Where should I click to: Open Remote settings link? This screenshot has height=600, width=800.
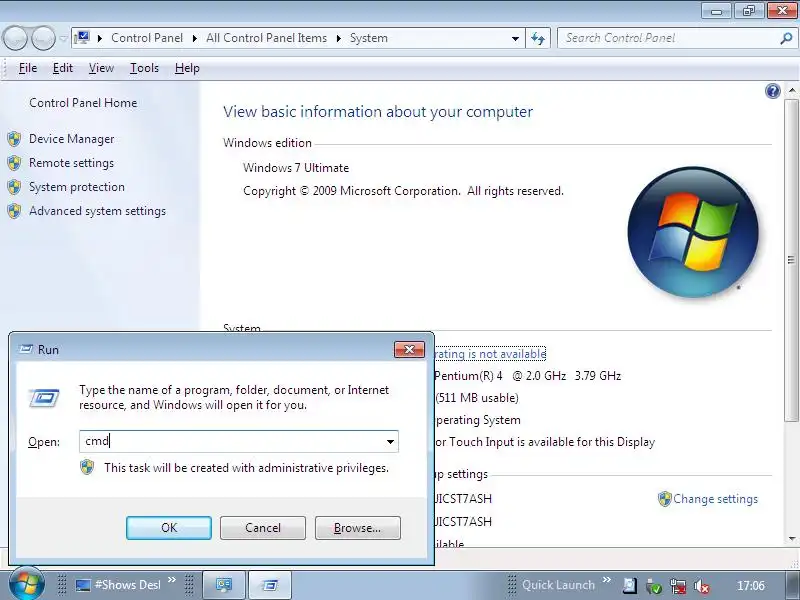[x=71, y=163]
